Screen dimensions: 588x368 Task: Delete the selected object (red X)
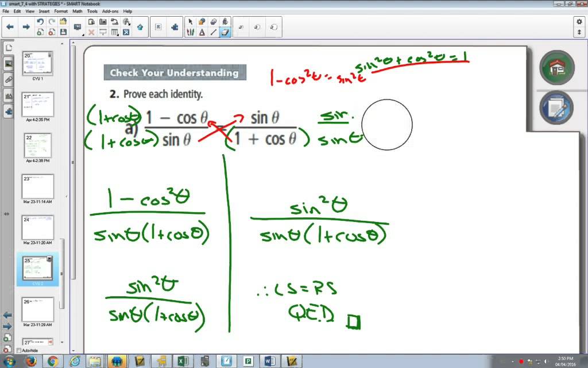(x=91, y=32)
